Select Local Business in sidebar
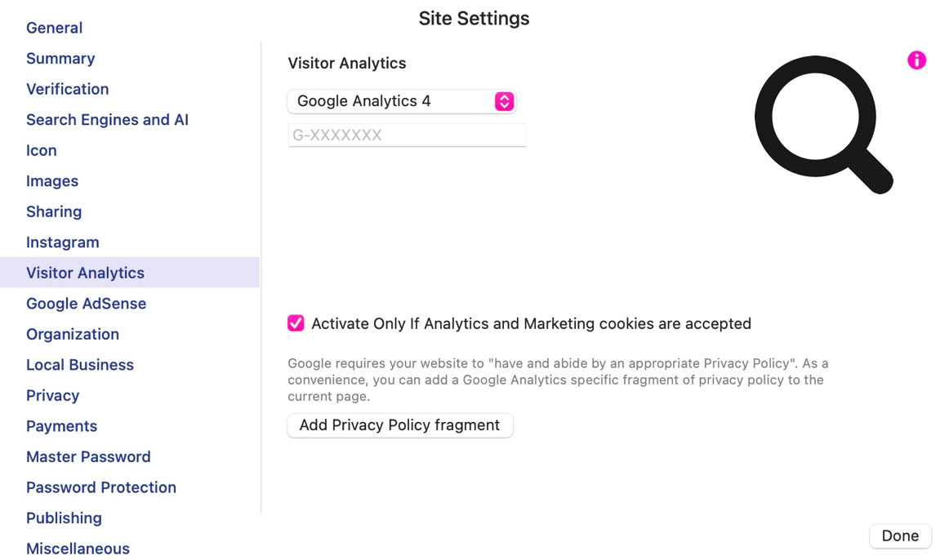This screenshot has width=949, height=560. pos(80,365)
